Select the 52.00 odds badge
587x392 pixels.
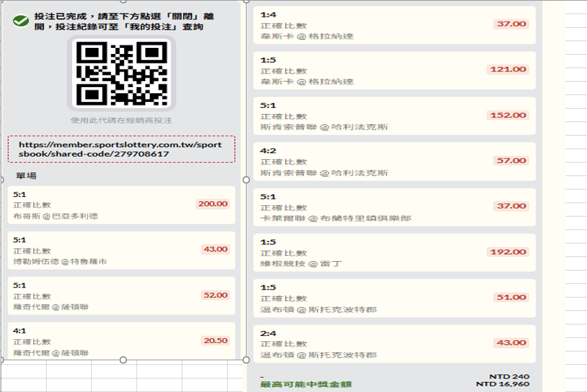[x=215, y=295]
